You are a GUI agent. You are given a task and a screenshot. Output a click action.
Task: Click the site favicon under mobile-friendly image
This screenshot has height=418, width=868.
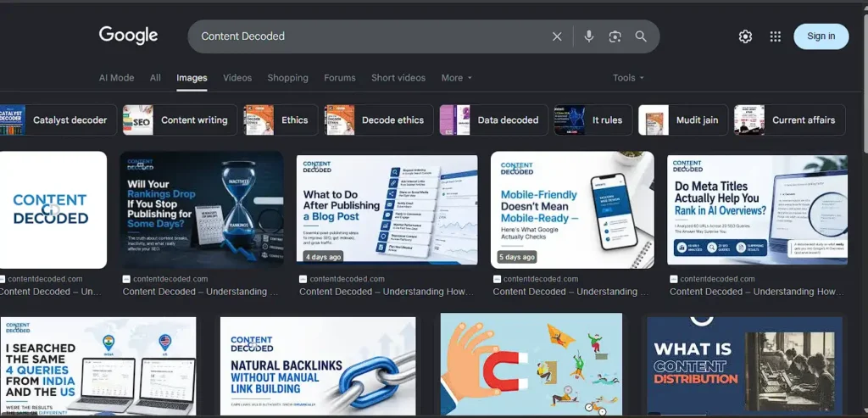497,279
